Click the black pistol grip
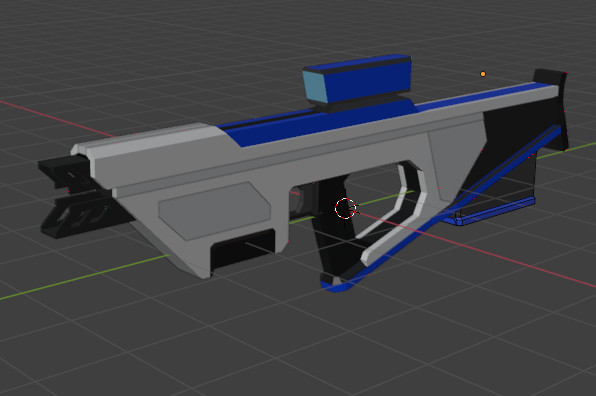Image resolution: width=596 pixels, height=396 pixels. (333, 236)
